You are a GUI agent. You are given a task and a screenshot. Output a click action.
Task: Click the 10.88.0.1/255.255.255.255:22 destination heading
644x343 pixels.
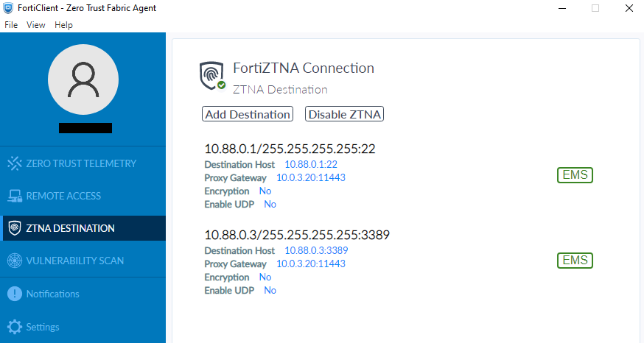pyautogui.click(x=290, y=149)
